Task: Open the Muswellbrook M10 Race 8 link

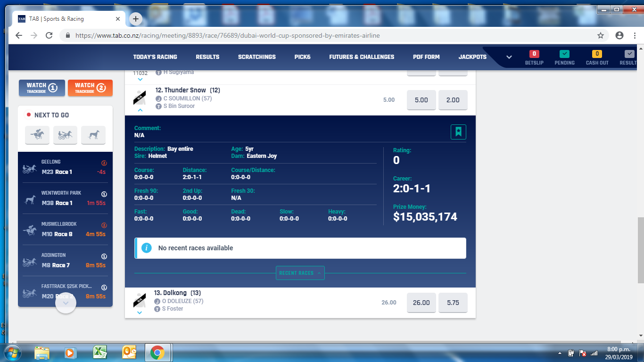Action: [65, 230]
